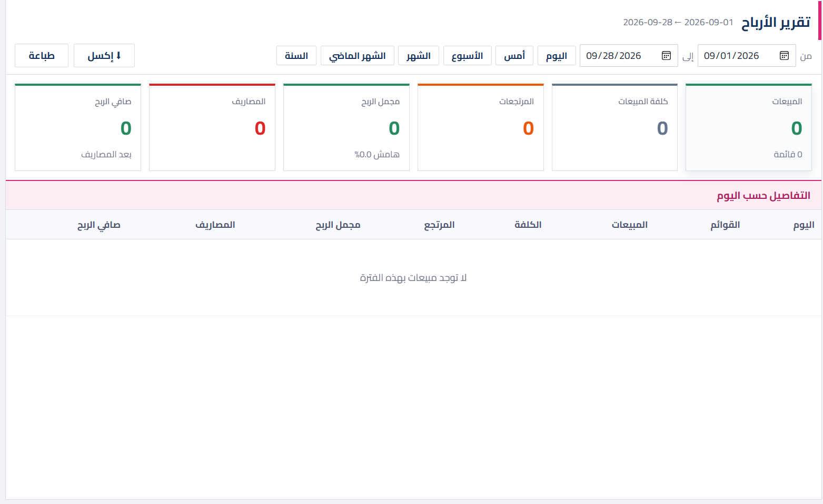The width and height of the screenshot is (823, 504).
Task: Select the أمس (yesterday) range button
Action: click(x=514, y=56)
